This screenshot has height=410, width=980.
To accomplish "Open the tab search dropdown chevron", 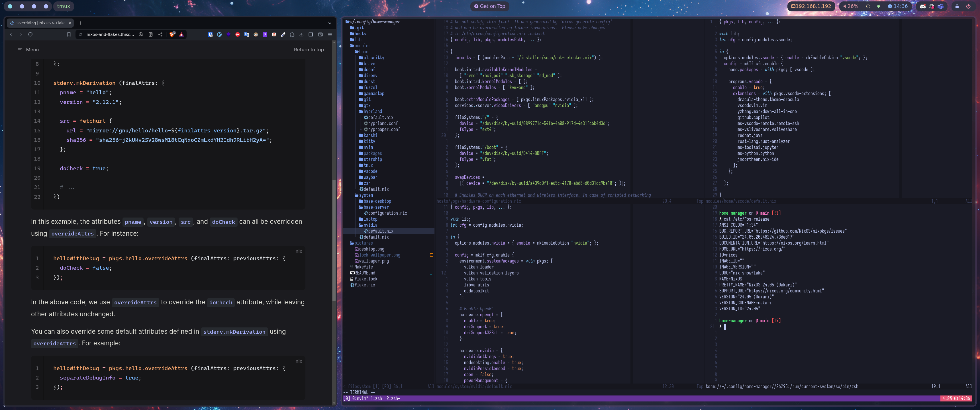I will [x=329, y=23].
